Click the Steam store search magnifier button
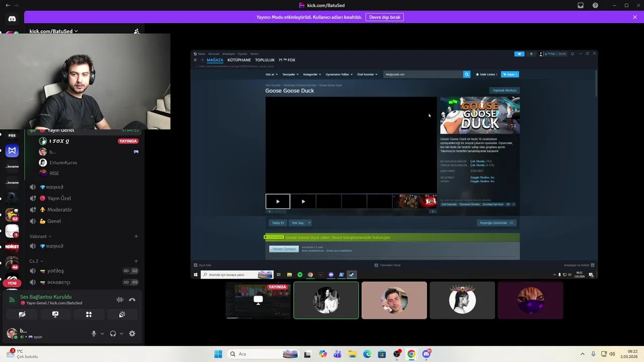The height and width of the screenshot is (362, 644). [466, 74]
